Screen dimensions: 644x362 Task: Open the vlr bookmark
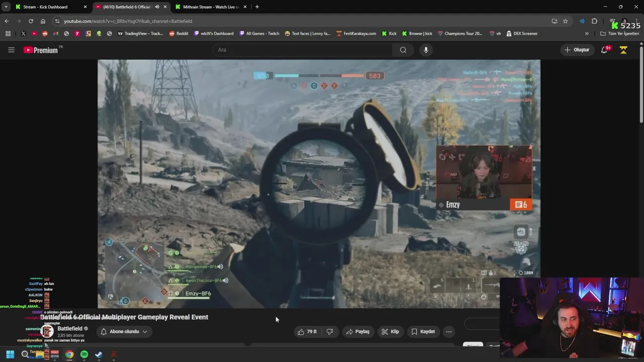click(x=495, y=34)
